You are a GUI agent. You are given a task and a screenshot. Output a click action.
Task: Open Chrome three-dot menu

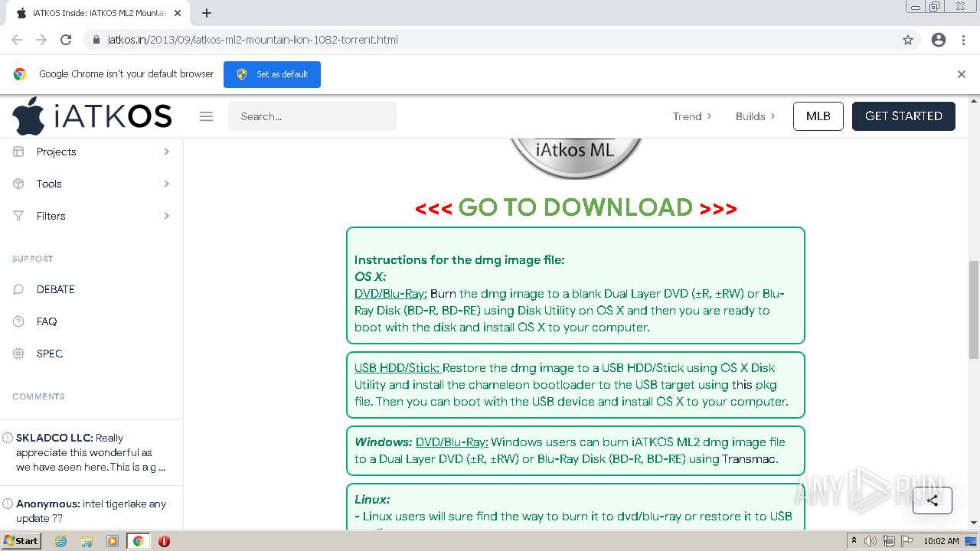tap(964, 40)
